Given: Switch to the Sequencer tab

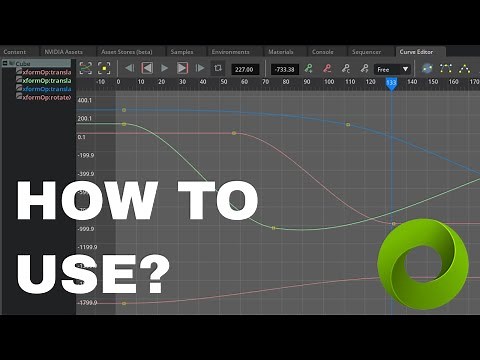Looking at the screenshot, I should coord(366,52).
